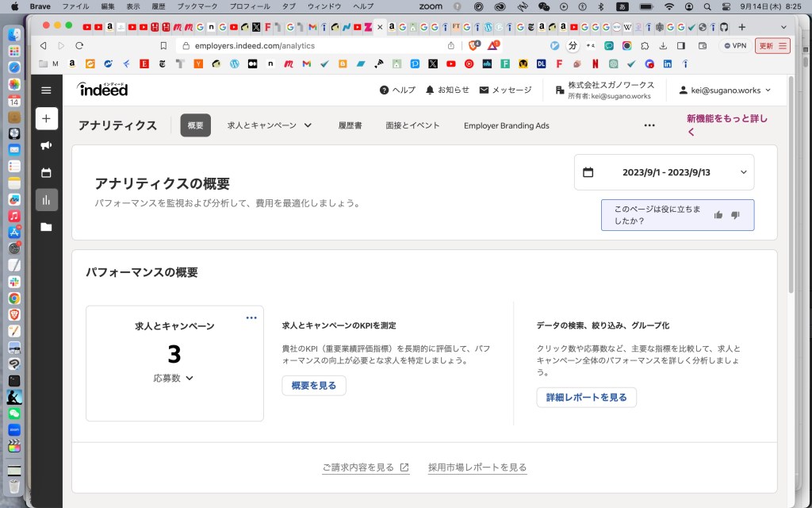Open the megaphone campaigns icon in sidebar
The height and width of the screenshot is (508, 812).
pos(46,145)
